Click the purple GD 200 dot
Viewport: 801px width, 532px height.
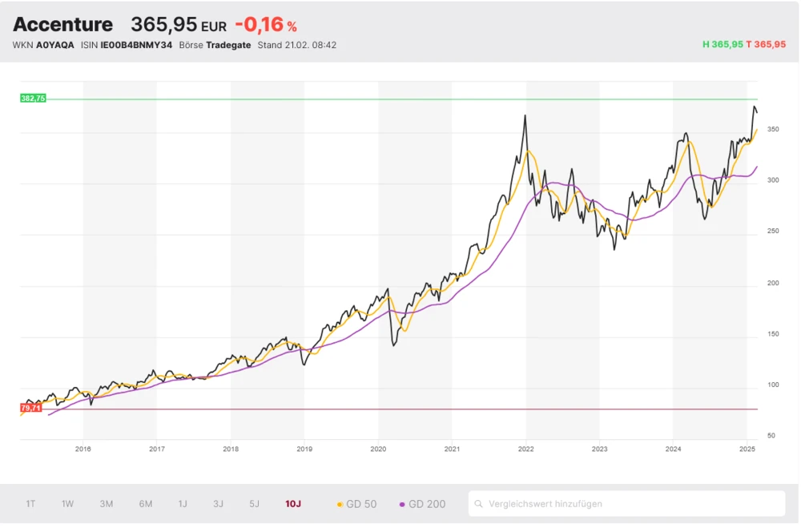[402, 504]
